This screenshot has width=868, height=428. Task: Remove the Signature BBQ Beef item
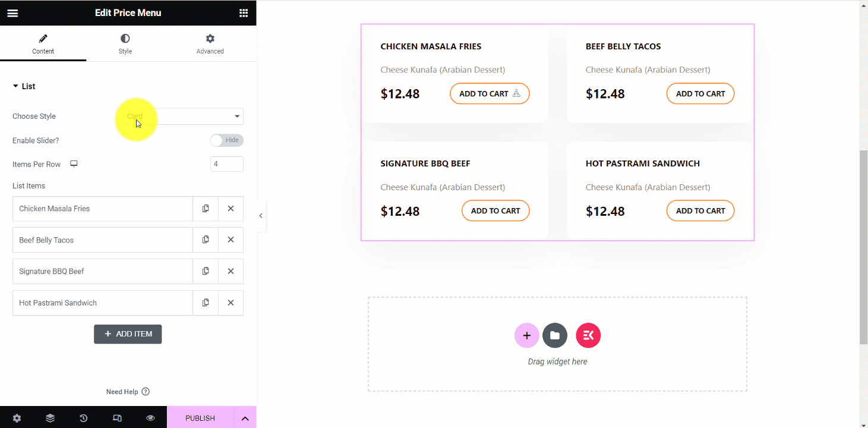tap(231, 271)
